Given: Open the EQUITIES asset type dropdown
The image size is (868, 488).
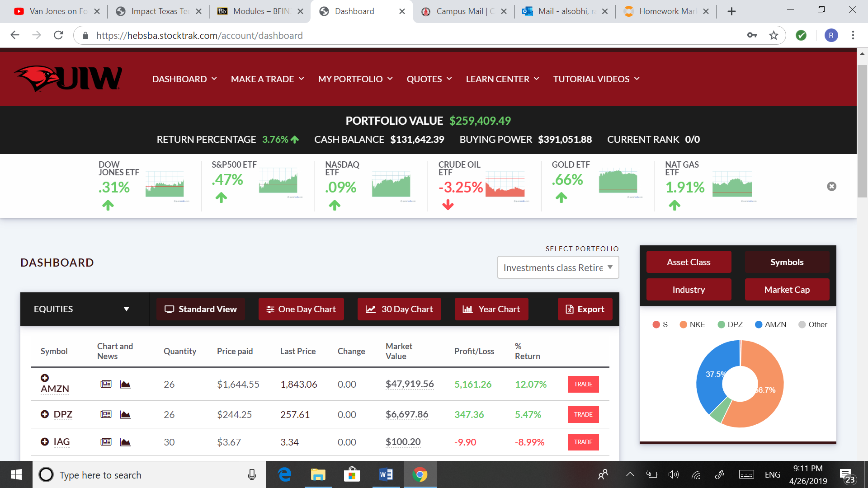Looking at the screenshot, I should tap(85, 309).
